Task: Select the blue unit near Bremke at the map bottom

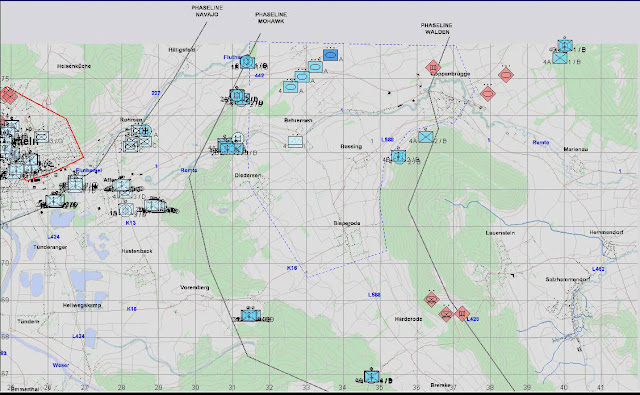Action: [x=371, y=377]
